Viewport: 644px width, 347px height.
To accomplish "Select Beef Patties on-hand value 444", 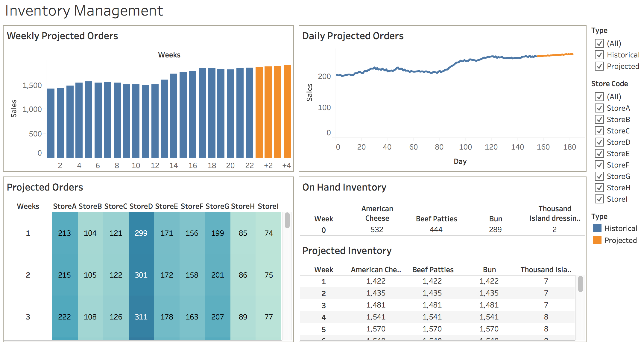I will [x=436, y=229].
